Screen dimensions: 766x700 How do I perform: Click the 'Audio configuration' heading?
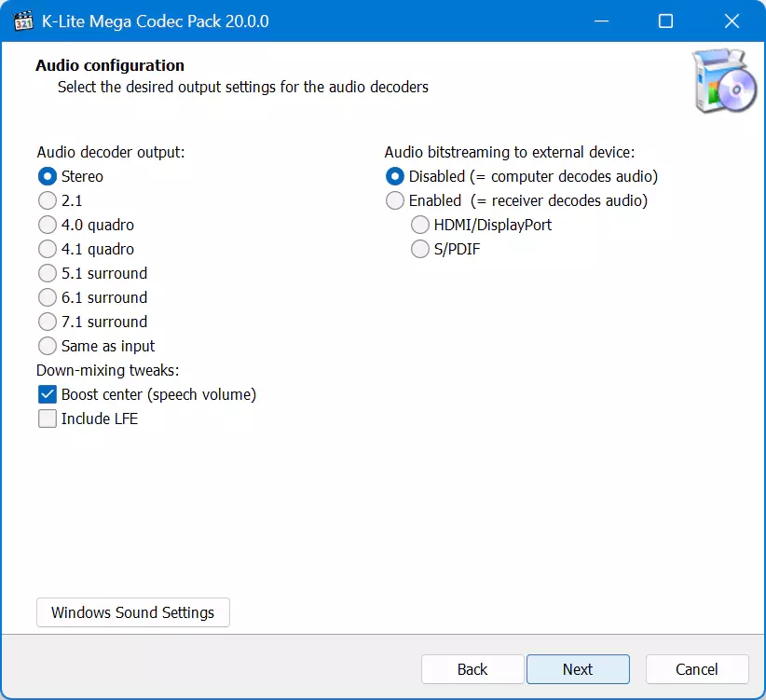[x=110, y=65]
